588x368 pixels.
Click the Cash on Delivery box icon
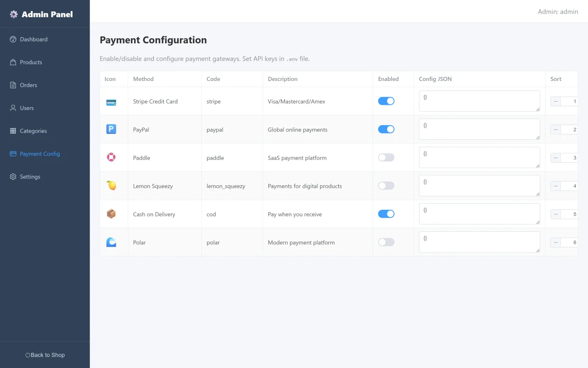(x=111, y=214)
